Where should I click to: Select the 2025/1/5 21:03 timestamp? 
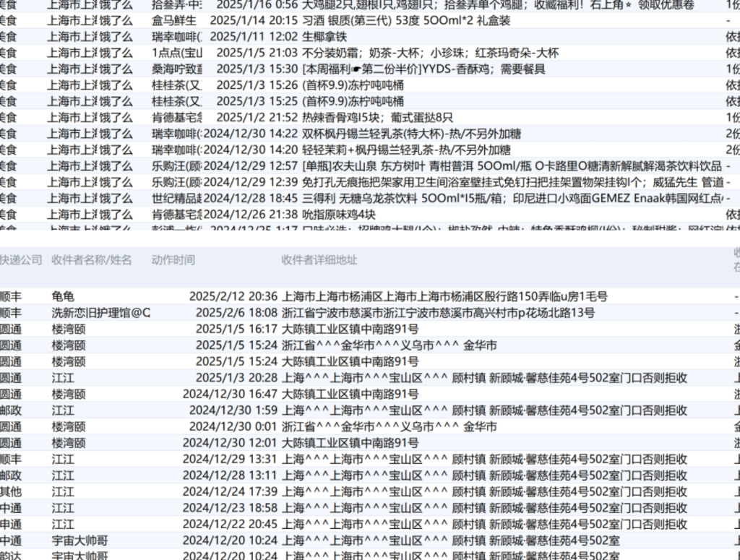pyautogui.click(x=257, y=53)
